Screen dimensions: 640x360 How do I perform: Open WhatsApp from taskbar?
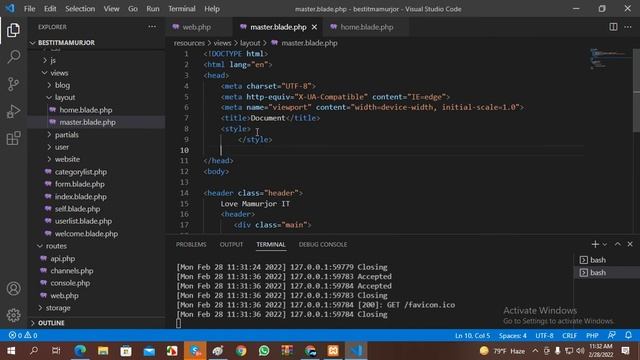(264, 351)
